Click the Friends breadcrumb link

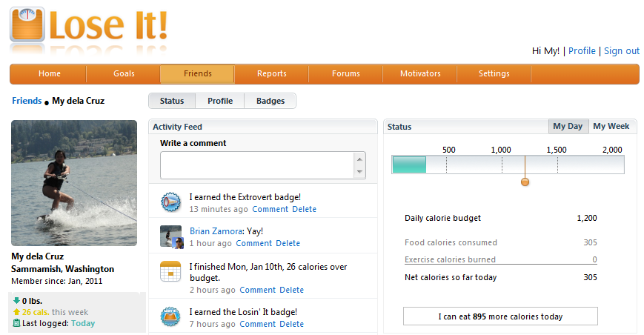27,101
